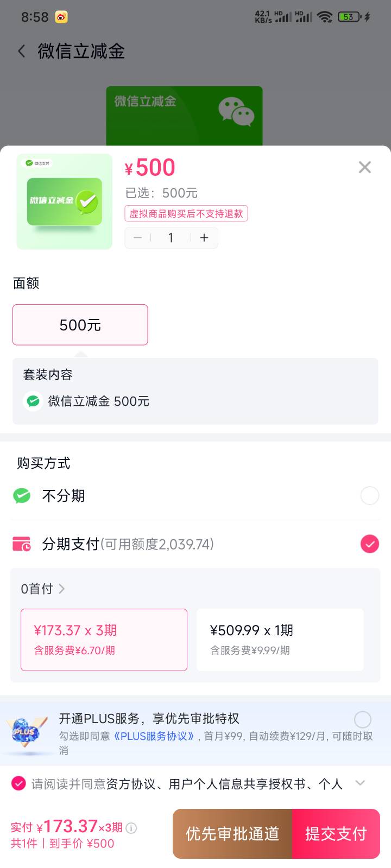Tap the installment wallet icon beside 分期支付

[22, 544]
